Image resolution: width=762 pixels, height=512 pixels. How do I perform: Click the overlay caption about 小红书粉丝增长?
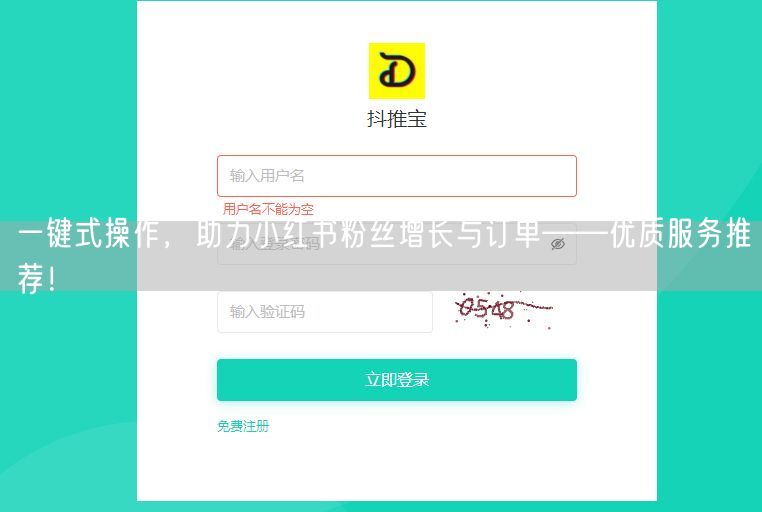coord(381,256)
